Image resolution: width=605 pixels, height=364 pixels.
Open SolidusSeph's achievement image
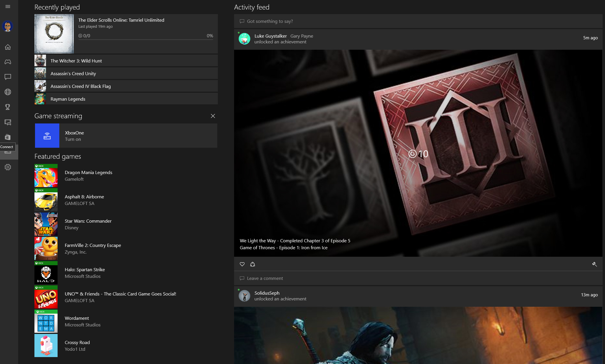click(x=418, y=335)
